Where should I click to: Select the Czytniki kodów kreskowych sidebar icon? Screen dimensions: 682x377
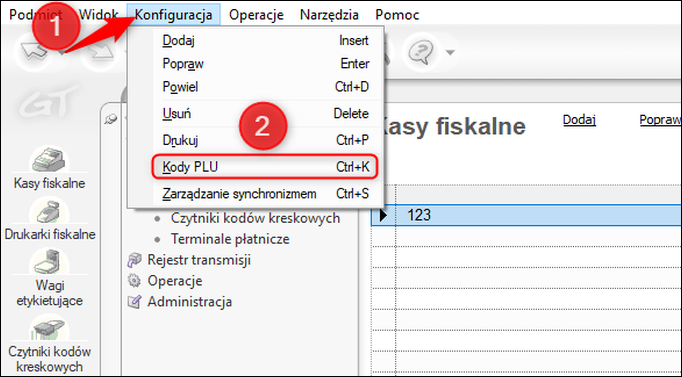(x=49, y=329)
